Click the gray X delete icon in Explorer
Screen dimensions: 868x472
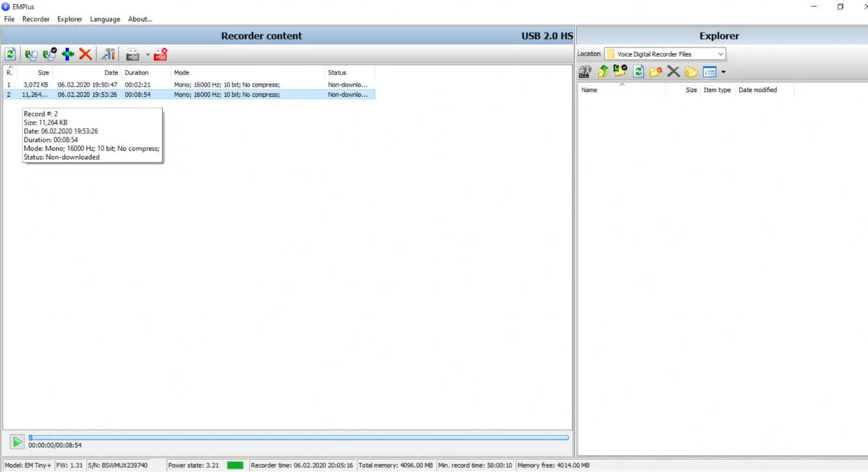(x=673, y=72)
